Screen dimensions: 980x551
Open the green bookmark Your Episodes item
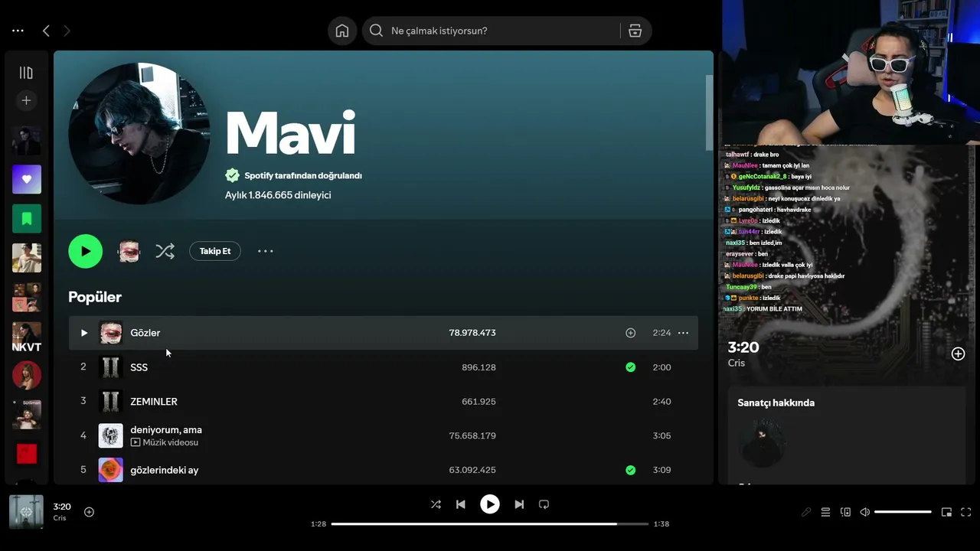27,219
